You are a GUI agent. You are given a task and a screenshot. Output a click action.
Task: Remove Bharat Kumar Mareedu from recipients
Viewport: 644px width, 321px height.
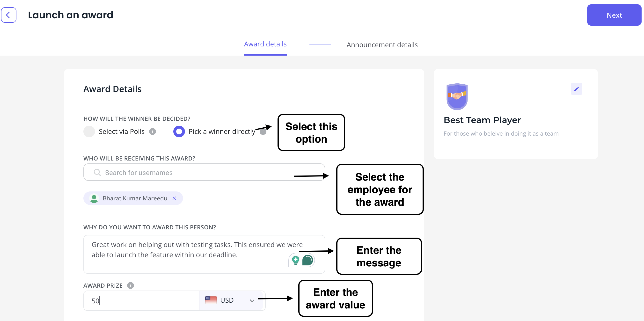tap(175, 198)
